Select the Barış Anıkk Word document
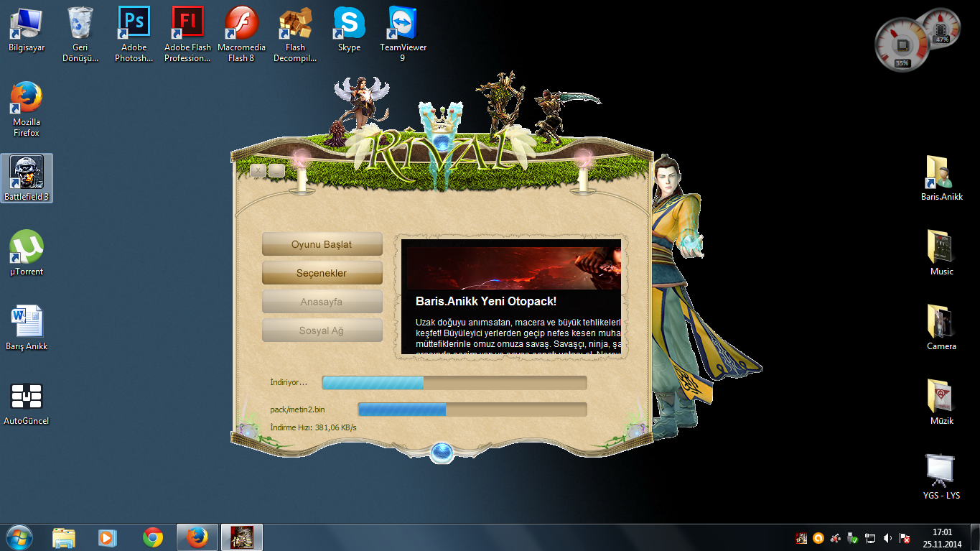 27,328
